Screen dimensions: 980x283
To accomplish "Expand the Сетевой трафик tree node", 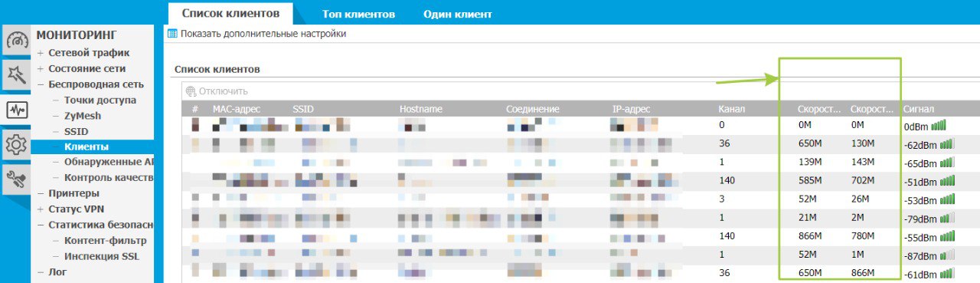I will tap(40, 53).
